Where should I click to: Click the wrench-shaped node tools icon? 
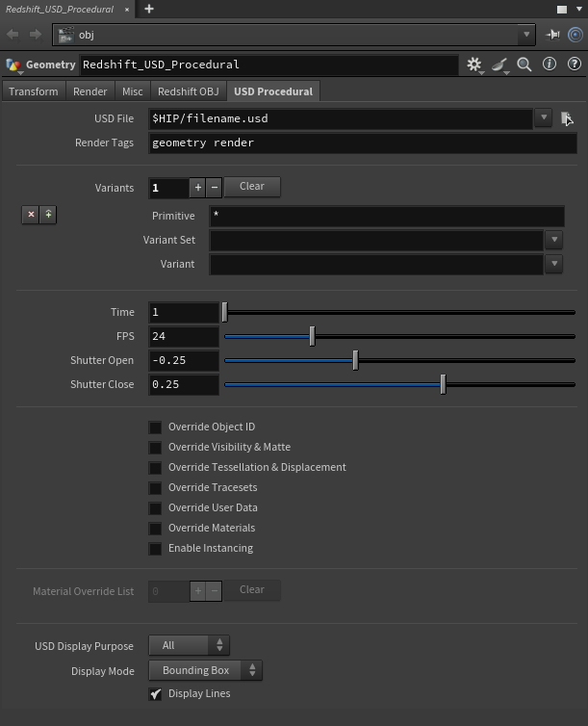point(499,65)
